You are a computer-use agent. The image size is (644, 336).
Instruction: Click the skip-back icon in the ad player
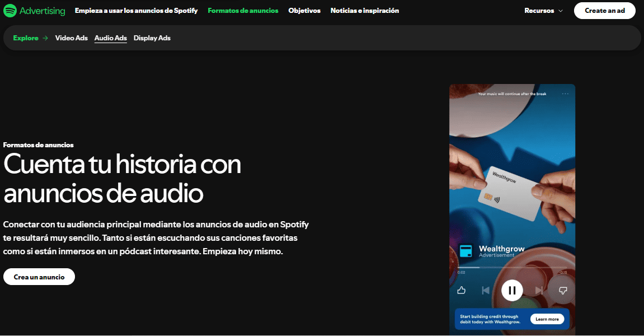pyautogui.click(x=486, y=290)
